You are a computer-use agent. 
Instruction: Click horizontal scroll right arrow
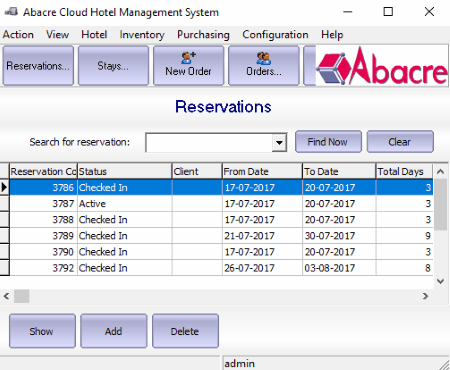tap(425, 296)
